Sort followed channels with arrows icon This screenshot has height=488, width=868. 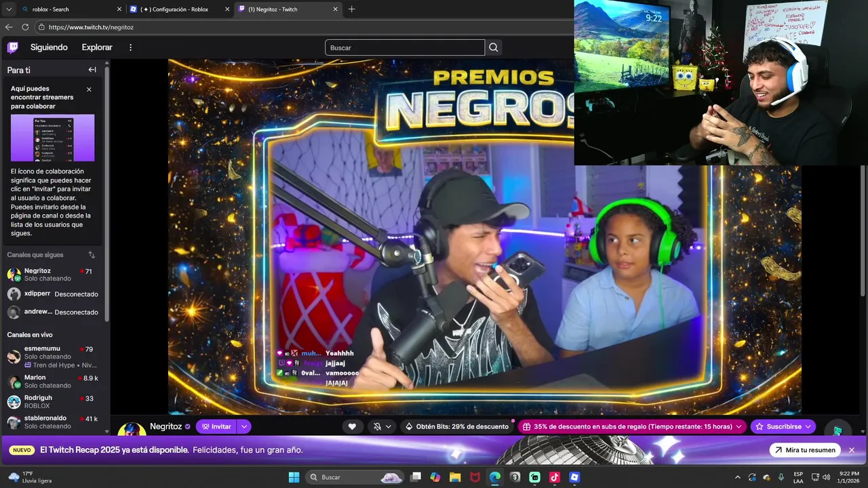92,255
